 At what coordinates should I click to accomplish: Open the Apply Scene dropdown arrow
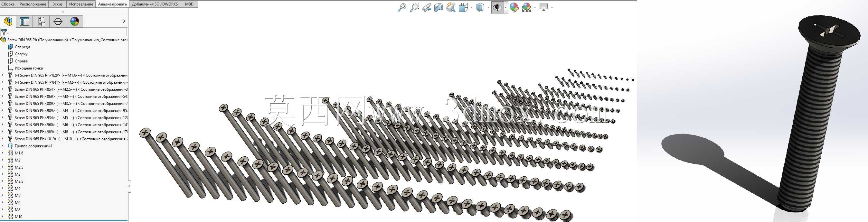click(x=535, y=7)
